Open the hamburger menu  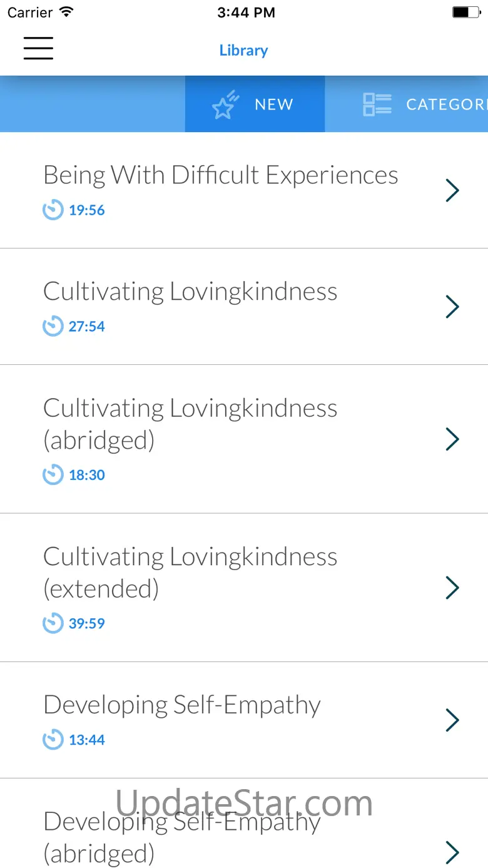click(38, 48)
